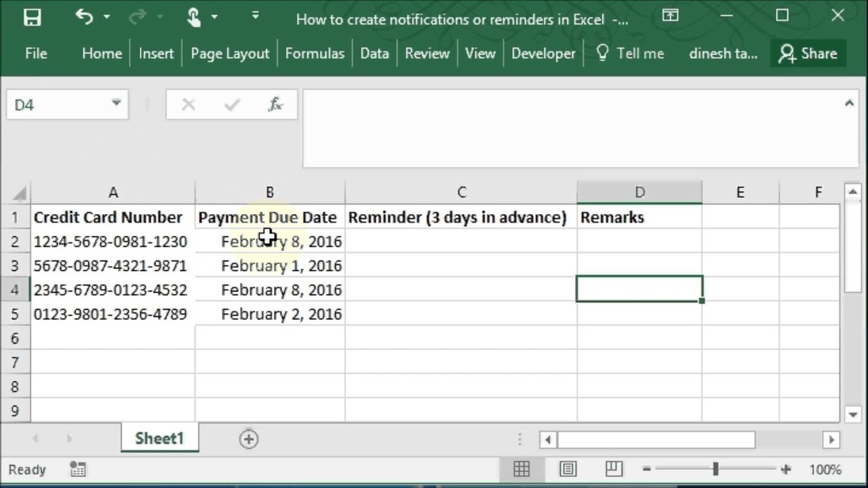Switch to Page Layout view
This screenshot has height=488, width=868.
point(568,469)
